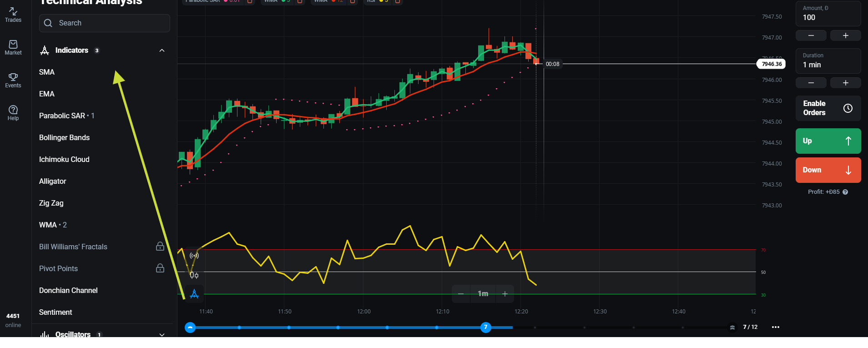This screenshot has width=868, height=348.
Task: Click the Amount field showing 100
Action: tap(828, 14)
